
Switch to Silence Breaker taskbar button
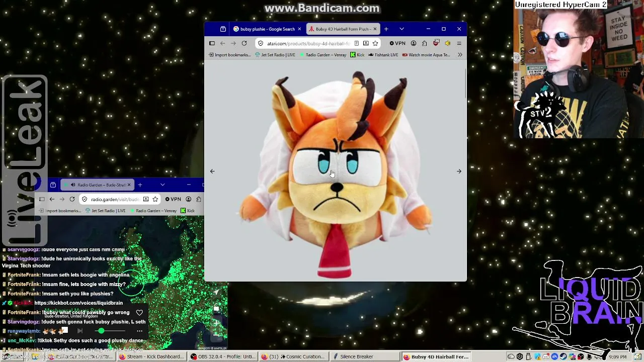coord(365,357)
